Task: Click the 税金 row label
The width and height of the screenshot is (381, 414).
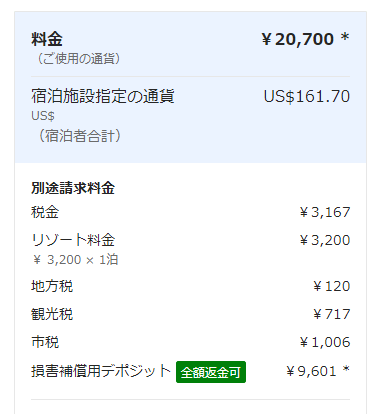Action: click(x=45, y=212)
